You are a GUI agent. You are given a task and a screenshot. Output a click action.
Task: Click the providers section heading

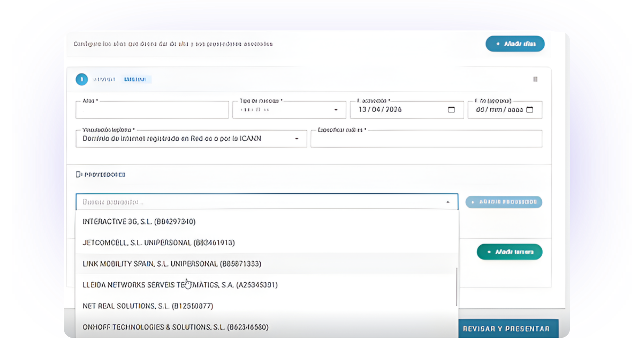[101, 174]
